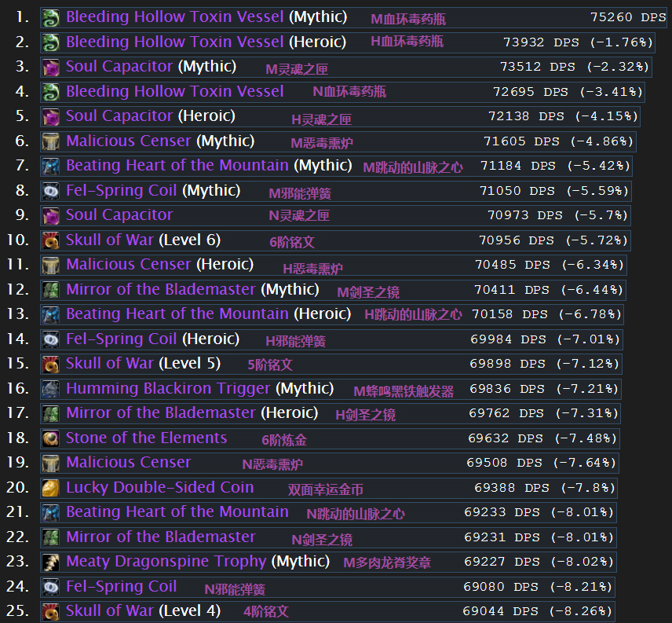
Task: Click the 双面幸运金币 annotation
Action: 326,489
